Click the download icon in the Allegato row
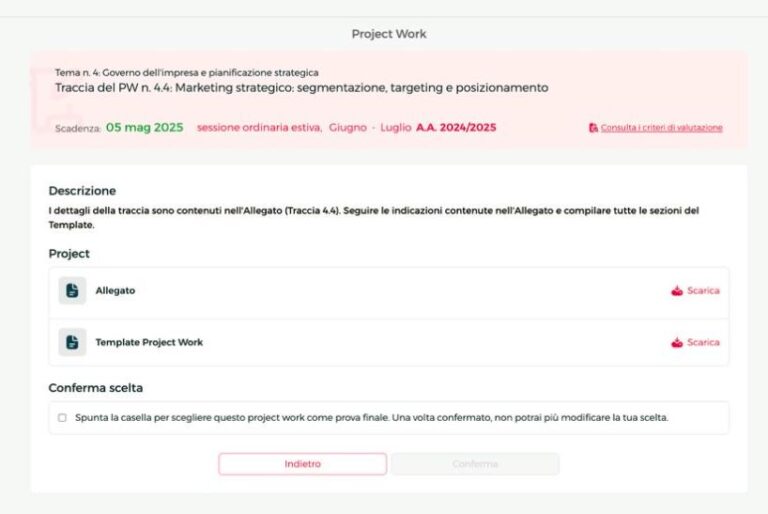This screenshot has width=768, height=514. pos(677,291)
